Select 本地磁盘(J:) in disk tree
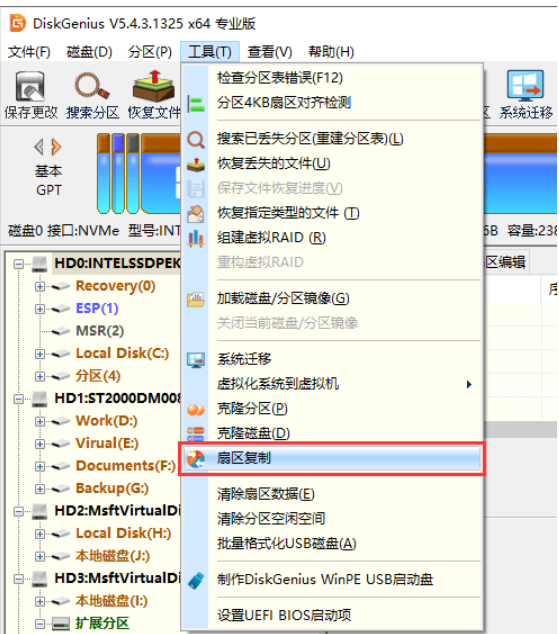559x634 pixels. (113, 556)
